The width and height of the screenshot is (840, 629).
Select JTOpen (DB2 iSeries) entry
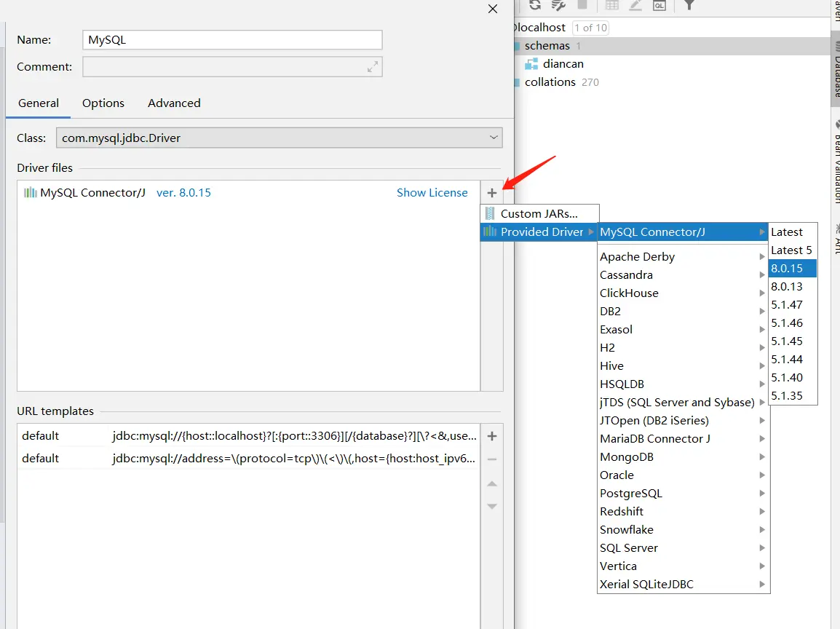click(683, 421)
